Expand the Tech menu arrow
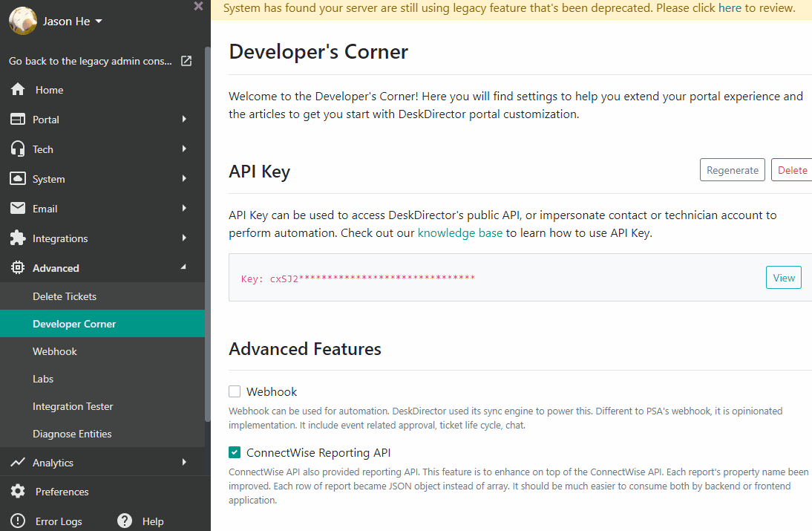 coord(184,149)
